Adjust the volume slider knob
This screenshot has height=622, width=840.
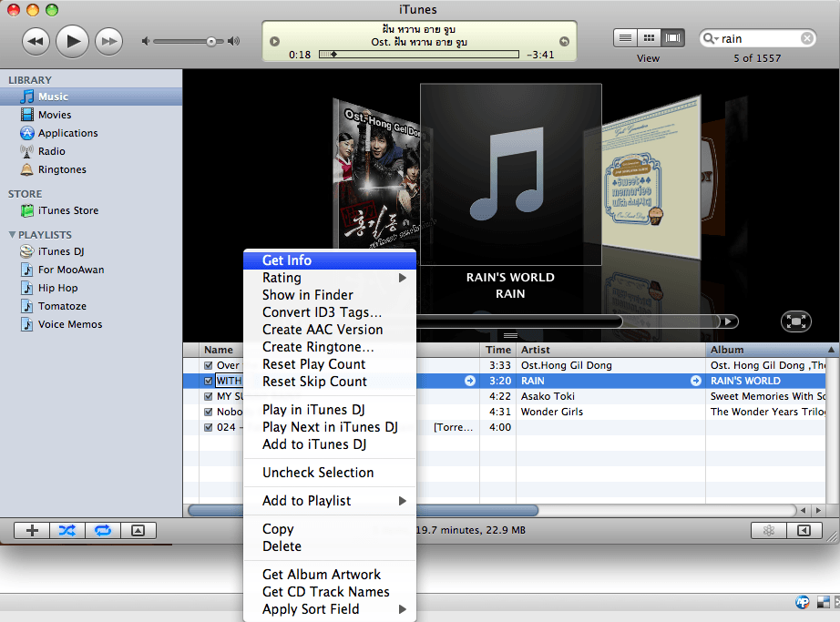click(211, 41)
